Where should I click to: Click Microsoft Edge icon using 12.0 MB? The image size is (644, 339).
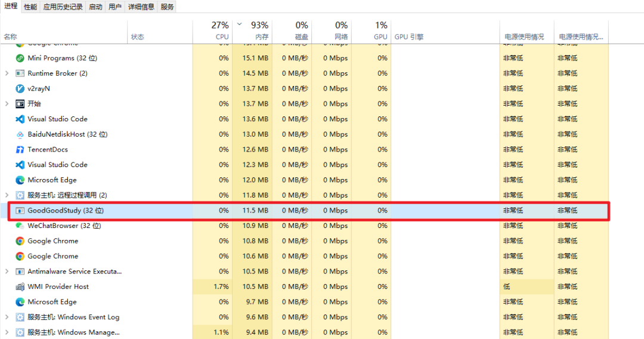[20, 180]
